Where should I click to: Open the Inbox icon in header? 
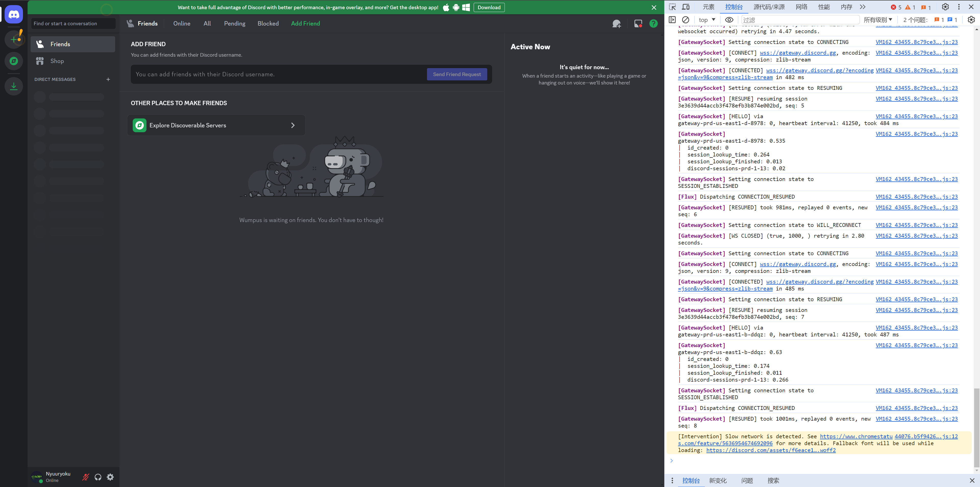(638, 23)
